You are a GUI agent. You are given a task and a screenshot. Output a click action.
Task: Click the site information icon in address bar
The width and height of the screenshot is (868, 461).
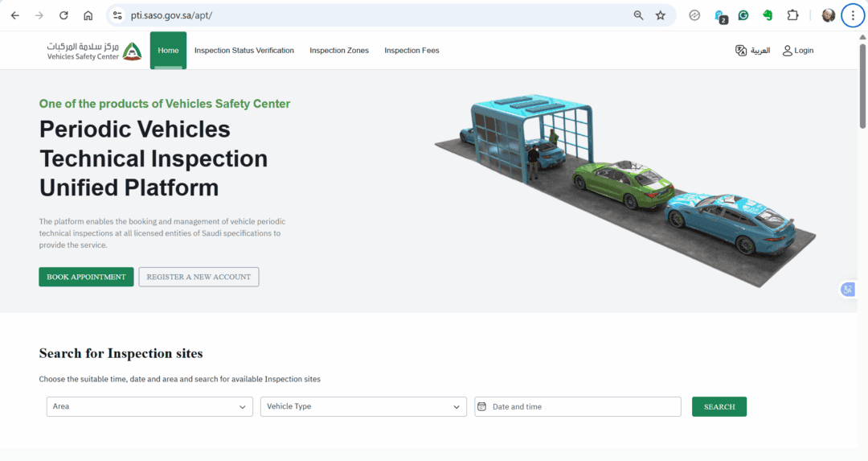click(117, 15)
